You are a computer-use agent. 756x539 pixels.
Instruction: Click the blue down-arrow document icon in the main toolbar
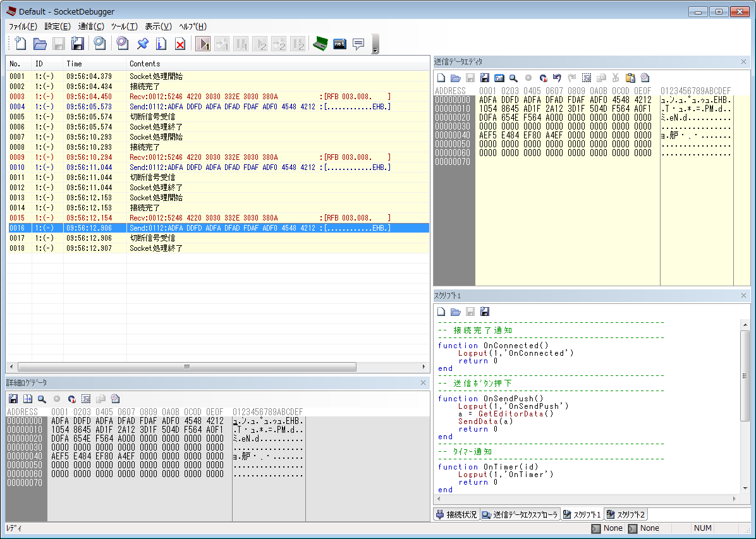point(162,44)
